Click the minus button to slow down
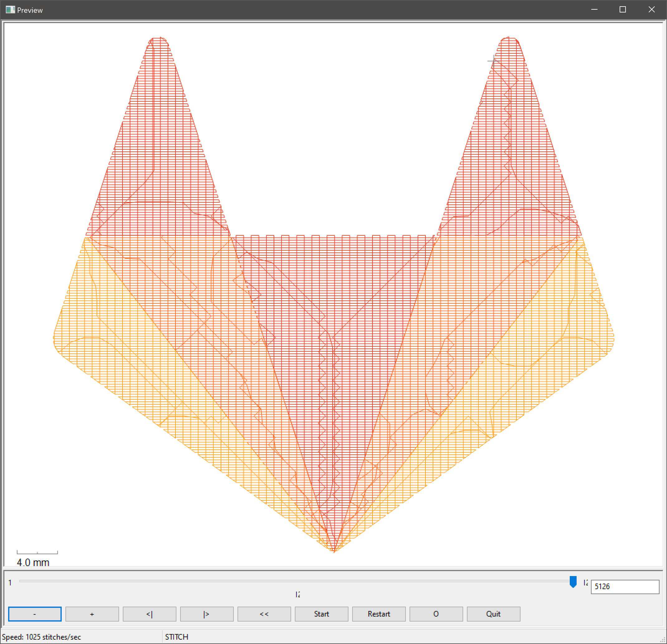Image resolution: width=667 pixels, height=644 pixels. (35, 614)
